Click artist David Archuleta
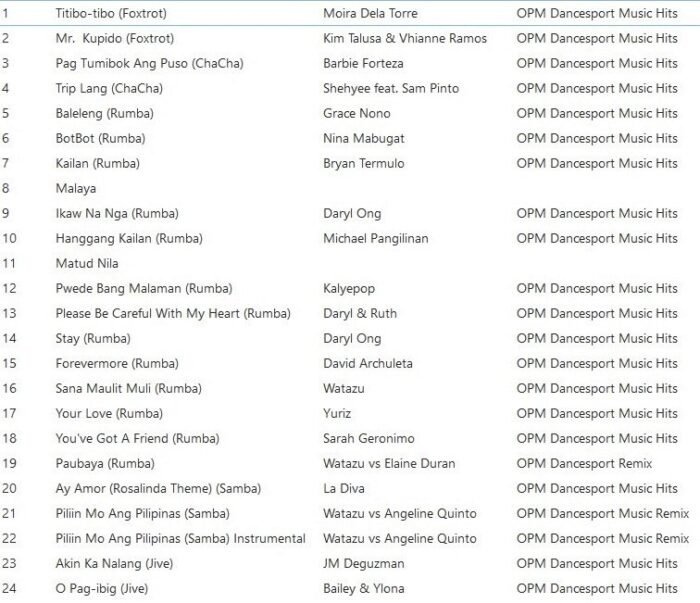Screen dimensions: 700x603 (x=367, y=364)
